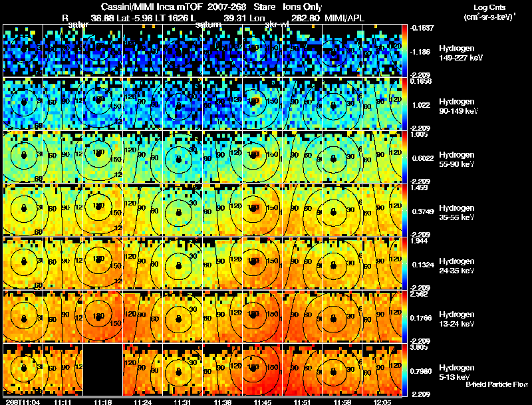The width and height of the screenshot is (532, 405).
Task: Select the 11:31 Hydrogen 24-35 keV panel
Action: pyautogui.click(x=182, y=263)
